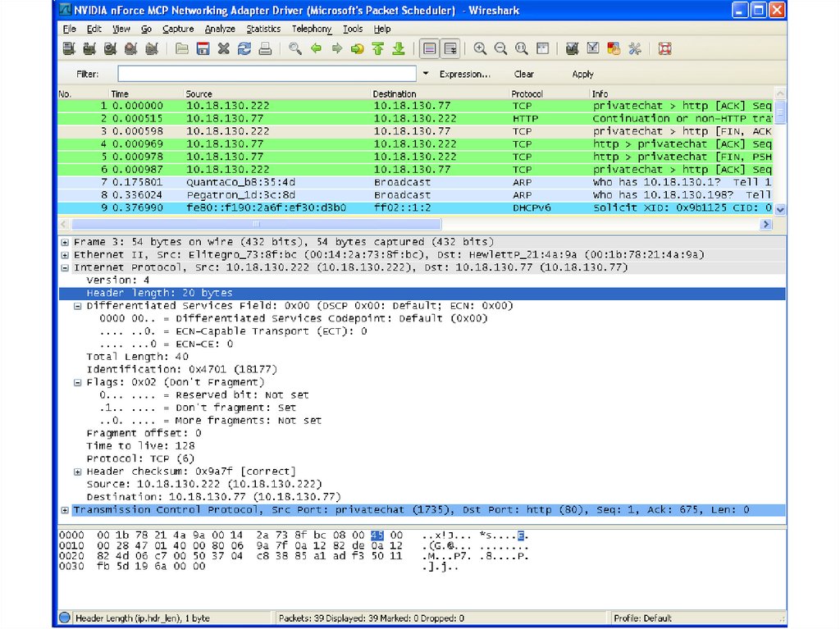Jump to the last packet icon
Viewport: 840px width, 629px height.
pos(399,49)
